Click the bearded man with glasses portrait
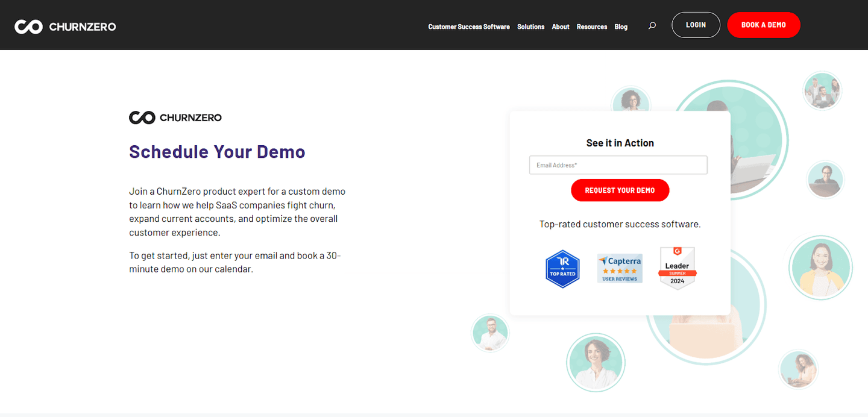The width and height of the screenshot is (868, 417). [x=490, y=333]
